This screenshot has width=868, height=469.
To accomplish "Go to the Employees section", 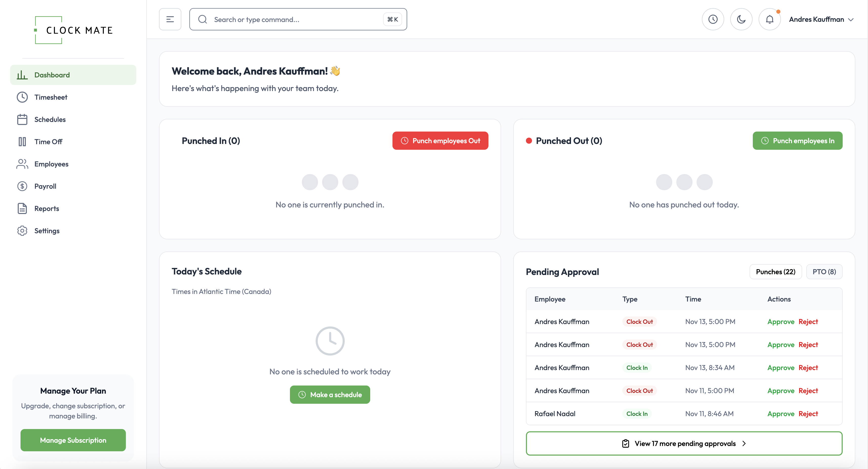I will 52,164.
